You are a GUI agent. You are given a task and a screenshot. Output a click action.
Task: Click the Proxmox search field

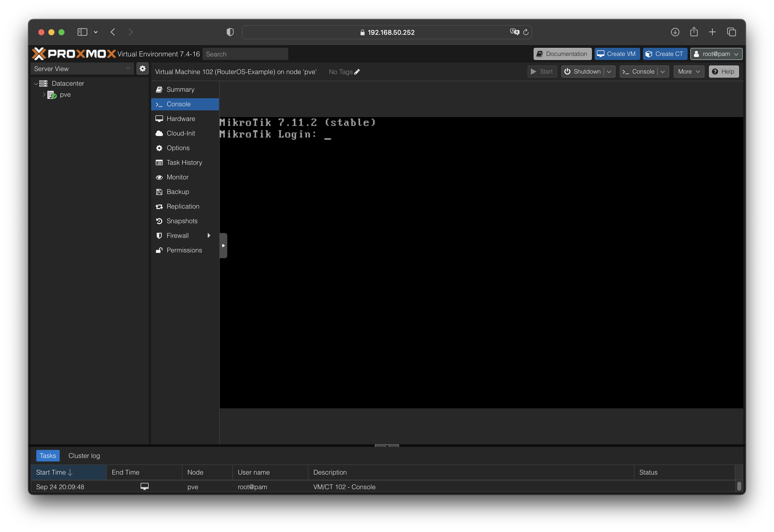pos(245,54)
